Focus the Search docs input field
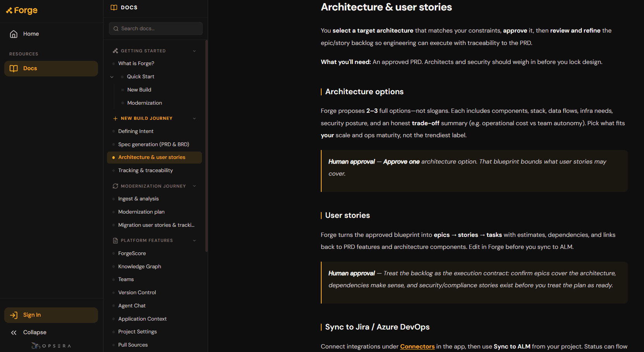This screenshot has width=644, height=352. 156,29
